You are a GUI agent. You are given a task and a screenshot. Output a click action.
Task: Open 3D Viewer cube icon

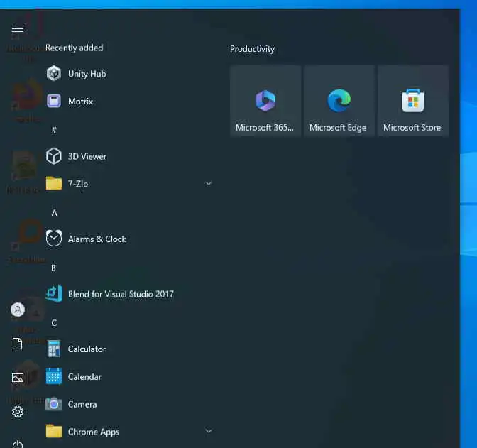(54, 156)
